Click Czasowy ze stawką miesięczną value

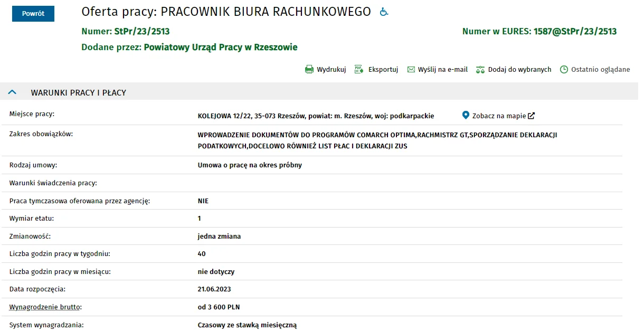coord(247,325)
